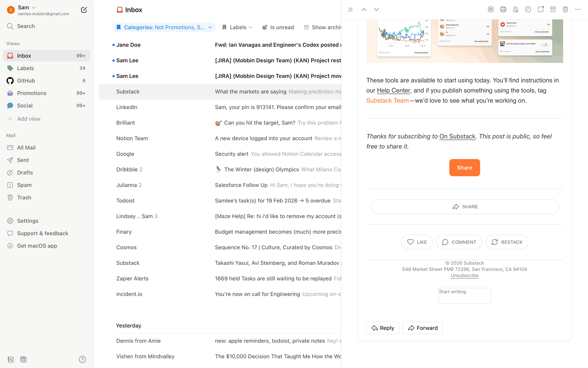The height and width of the screenshot is (368, 588).
Task: Open the Labels filter dropdown
Action: tap(237, 27)
